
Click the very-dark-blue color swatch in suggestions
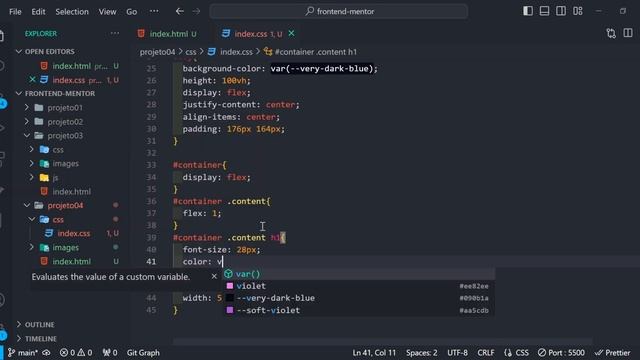tap(230, 298)
